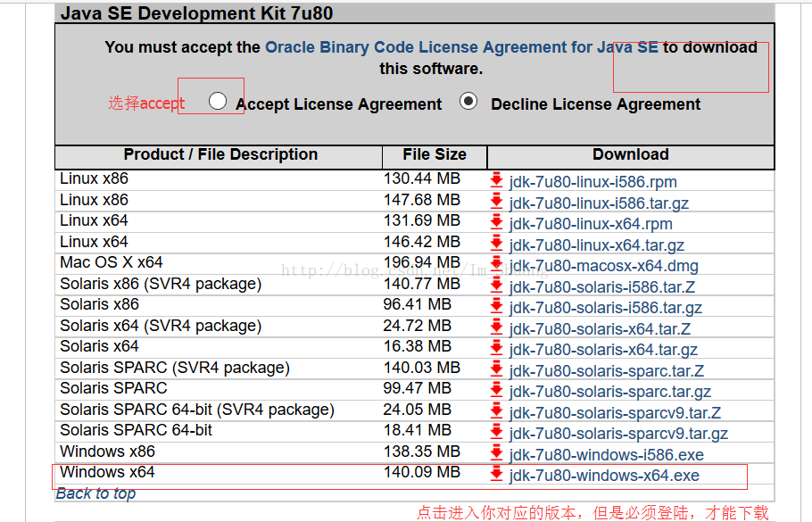Click the 138.35 MB file size
This screenshot has height=522, width=812.
[421, 451]
